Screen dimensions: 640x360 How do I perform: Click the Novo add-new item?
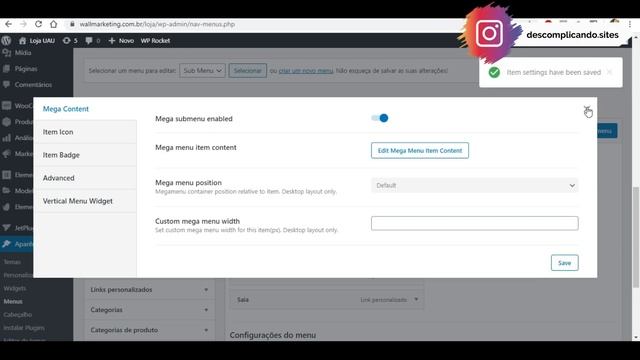tap(121, 40)
